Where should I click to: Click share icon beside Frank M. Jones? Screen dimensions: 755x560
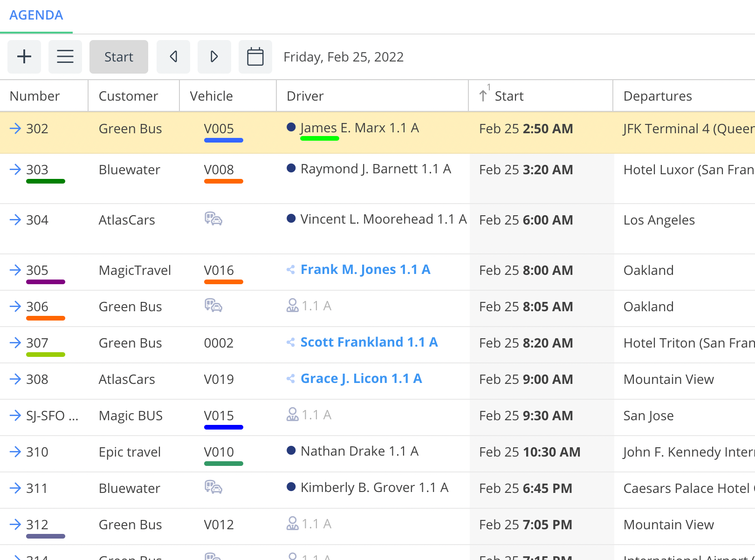coord(291,270)
